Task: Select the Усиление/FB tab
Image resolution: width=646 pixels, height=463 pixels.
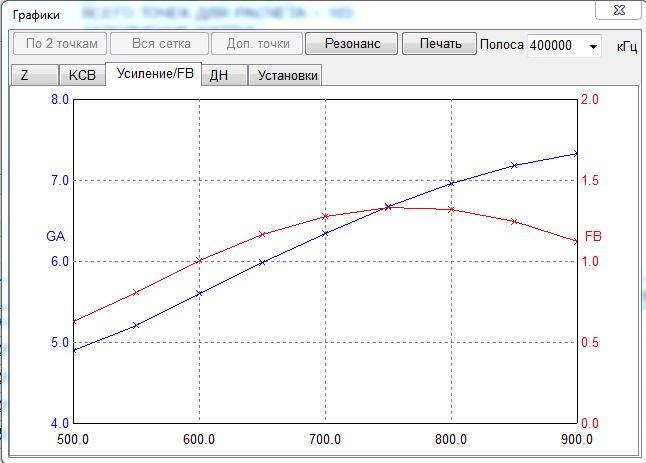Action: coord(154,74)
